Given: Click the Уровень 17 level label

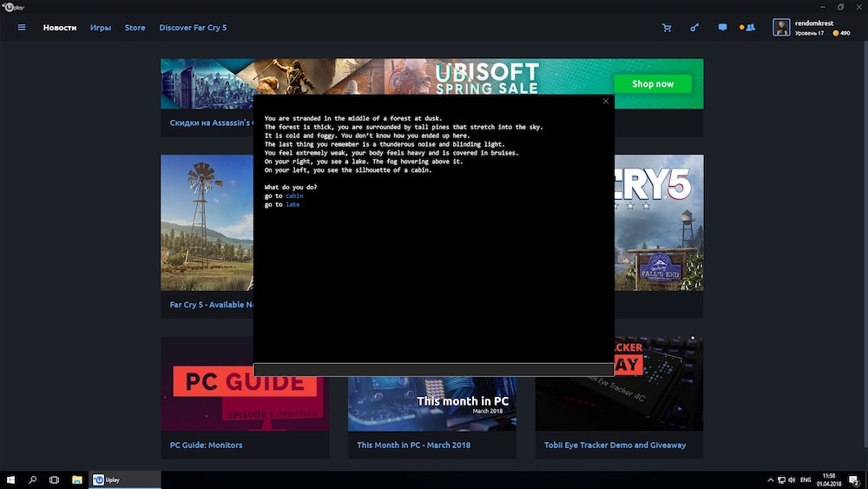Looking at the screenshot, I should pos(809,33).
